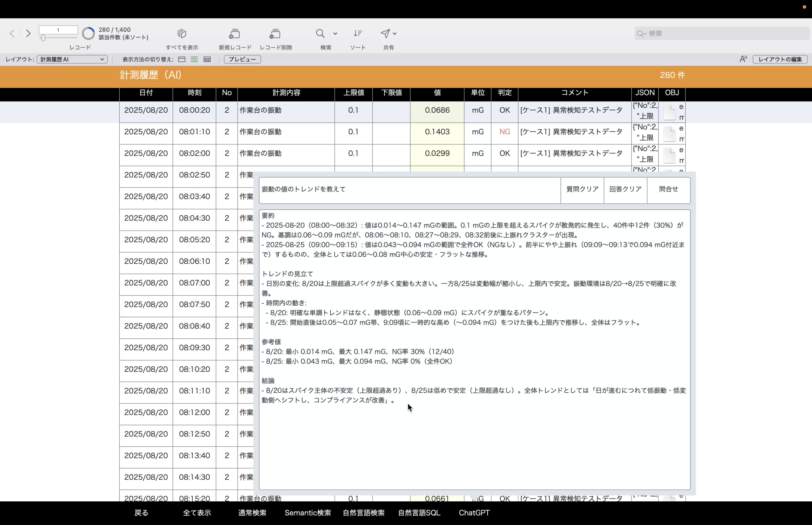This screenshot has width=812, height=525.
Task: Open the ChatGPT section
Action: click(x=474, y=512)
